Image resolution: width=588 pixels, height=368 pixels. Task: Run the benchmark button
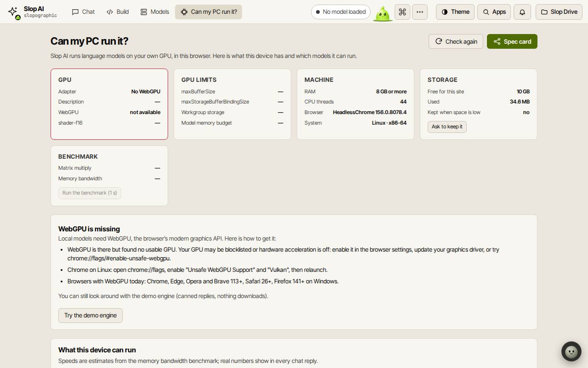click(x=90, y=193)
